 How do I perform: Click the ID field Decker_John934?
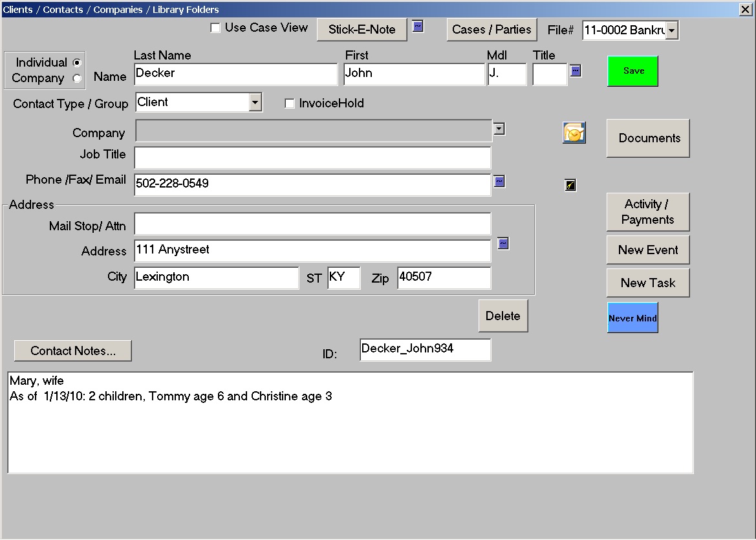click(x=426, y=350)
